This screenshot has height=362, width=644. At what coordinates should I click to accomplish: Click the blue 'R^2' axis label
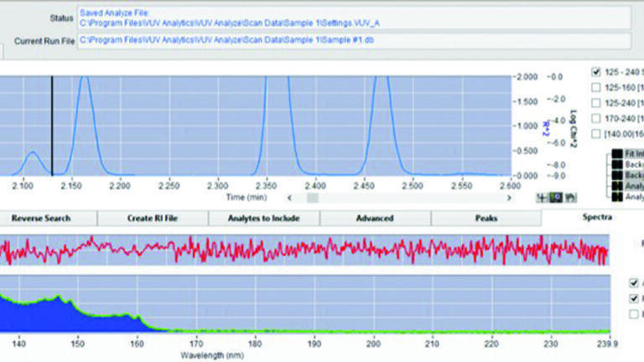pos(546,128)
